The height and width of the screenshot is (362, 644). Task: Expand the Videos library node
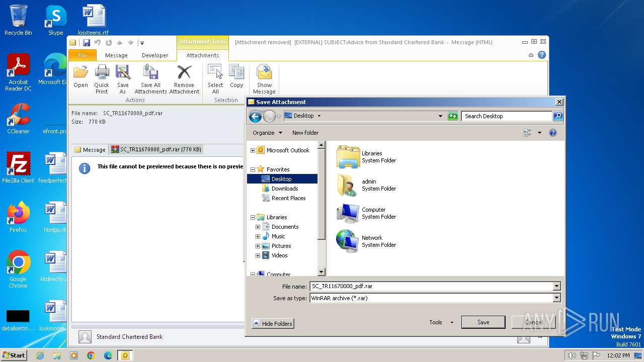pos(258,255)
